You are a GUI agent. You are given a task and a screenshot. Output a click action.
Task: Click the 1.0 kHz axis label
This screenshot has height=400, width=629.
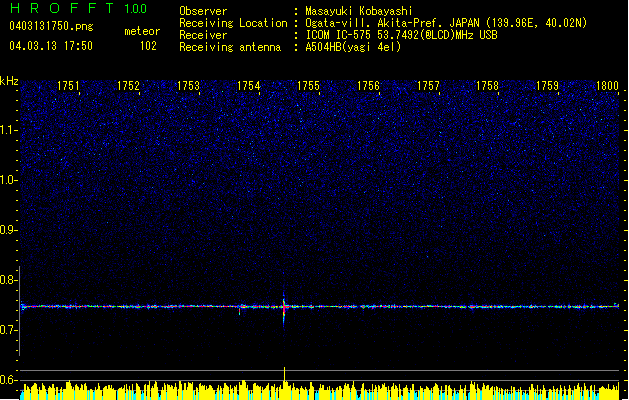(8, 181)
